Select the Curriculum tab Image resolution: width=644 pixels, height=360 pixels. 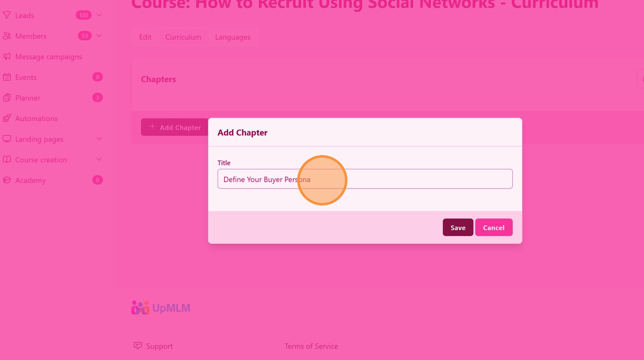tap(183, 37)
